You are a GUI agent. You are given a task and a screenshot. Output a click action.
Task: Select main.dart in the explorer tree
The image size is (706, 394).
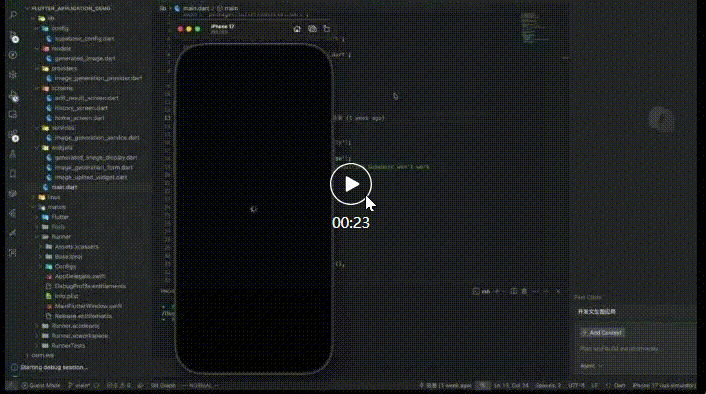(x=64, y=187)
